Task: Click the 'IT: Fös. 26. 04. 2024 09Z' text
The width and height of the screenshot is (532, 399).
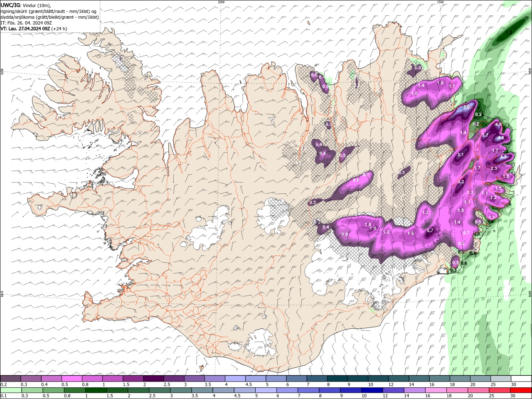Action: 26,23
